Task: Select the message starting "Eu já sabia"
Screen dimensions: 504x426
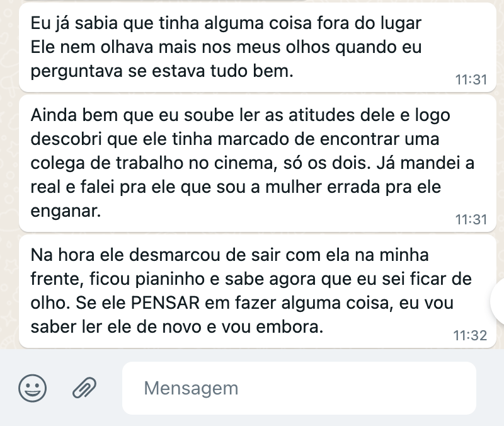Action: [258, 48]
